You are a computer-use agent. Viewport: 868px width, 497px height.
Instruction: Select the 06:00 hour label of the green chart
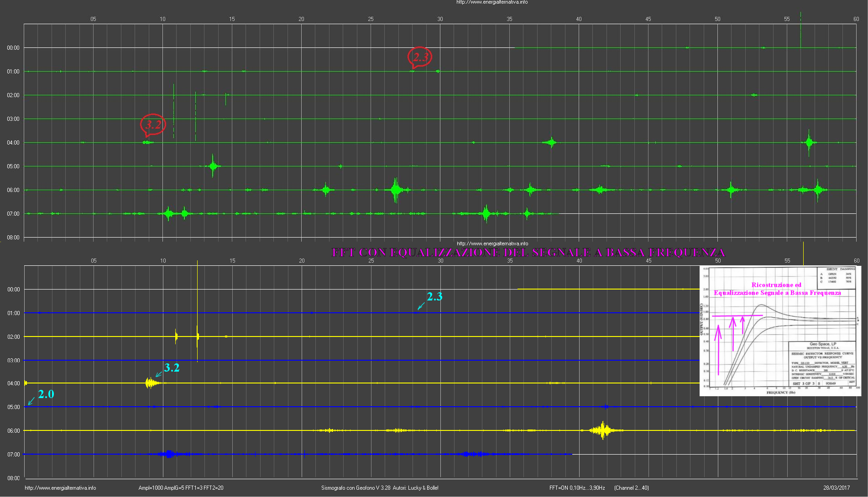(13, 190)
